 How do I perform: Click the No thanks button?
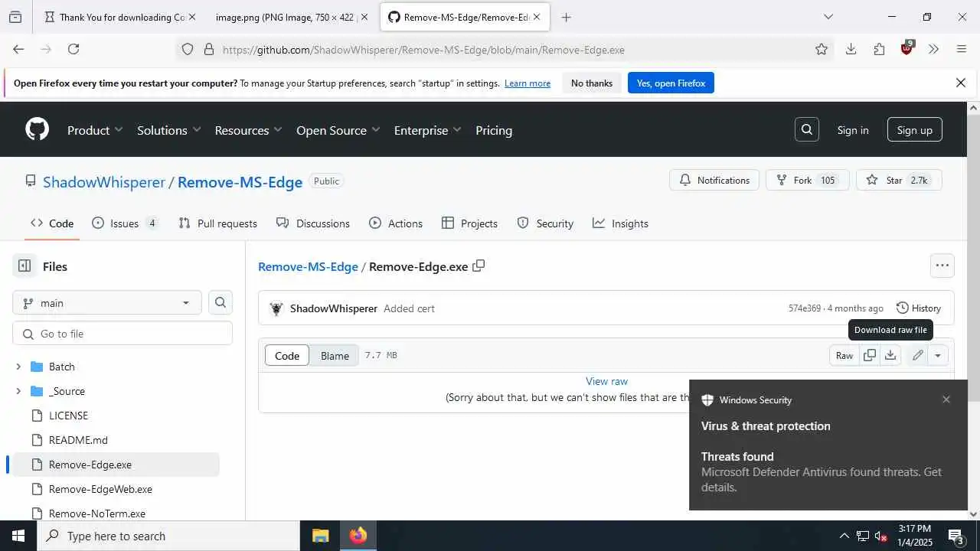(x=592, y=83)
